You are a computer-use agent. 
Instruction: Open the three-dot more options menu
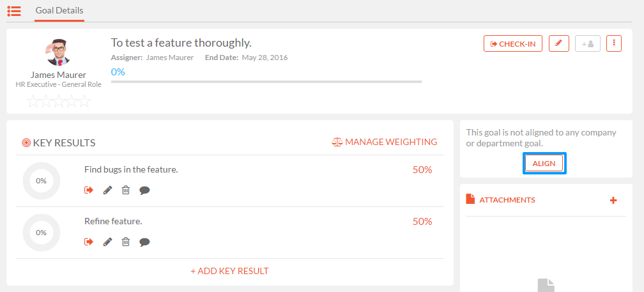[x=614, y=43]
